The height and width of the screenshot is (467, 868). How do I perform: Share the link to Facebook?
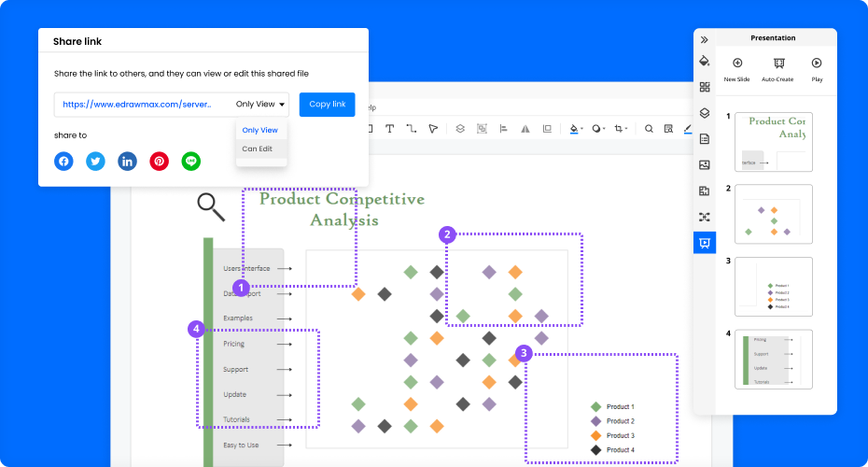tap(63, 161)
